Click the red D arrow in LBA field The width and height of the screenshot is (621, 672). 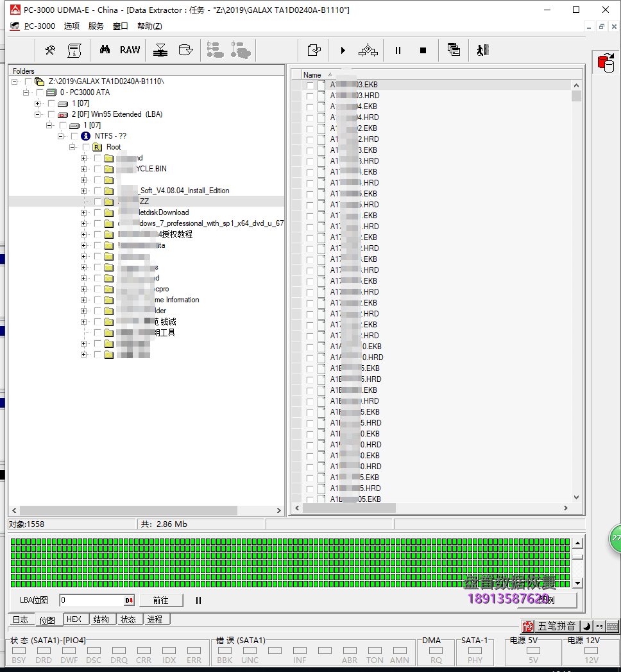(129, 600)
